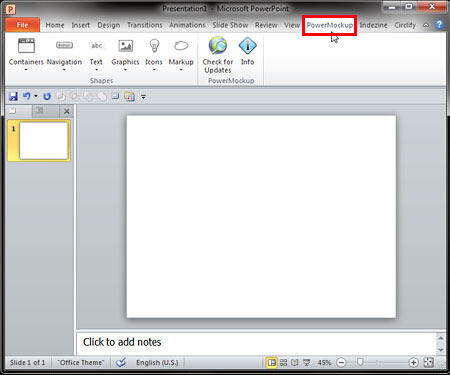Open the Containers shapes gallery
The width and height of the screenshot is (450, 375).
click(x=26, y=54)
